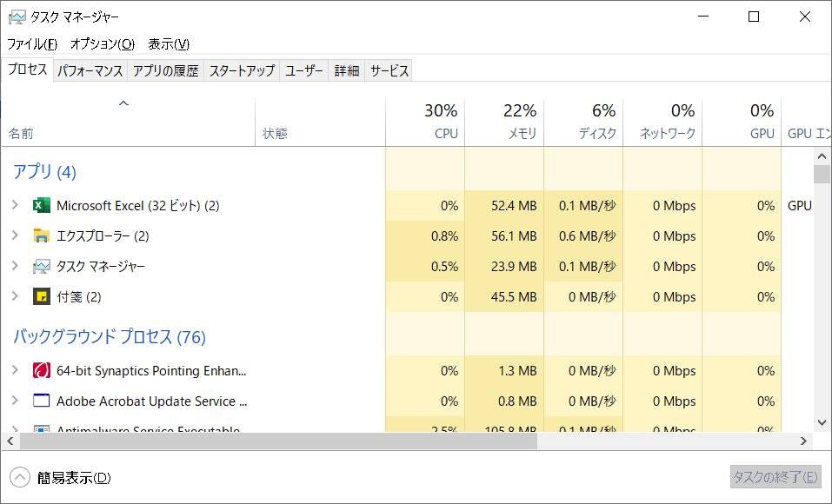This screenshot has width=832, height=504.
Task: Select the 64-bit Synaptics Pointing Enhan... name
Action: coord(151,370)
